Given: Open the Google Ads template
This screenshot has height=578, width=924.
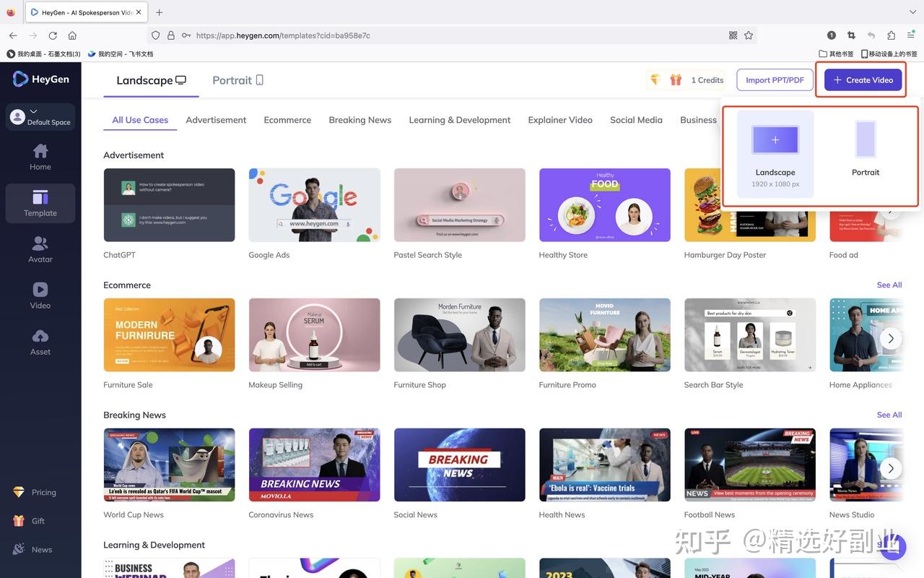Looking at the screenshot, I should coord(314,205).
